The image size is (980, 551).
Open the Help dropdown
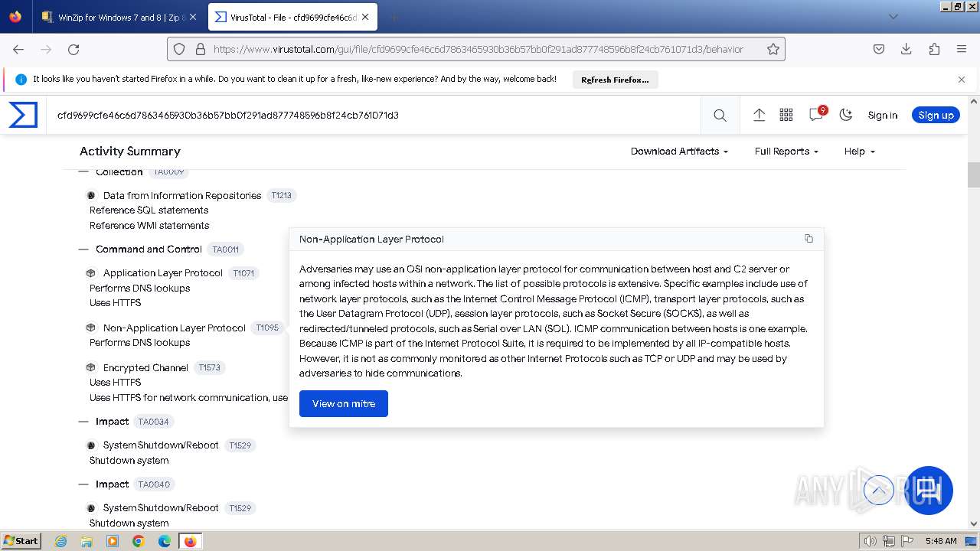(859, 152)
